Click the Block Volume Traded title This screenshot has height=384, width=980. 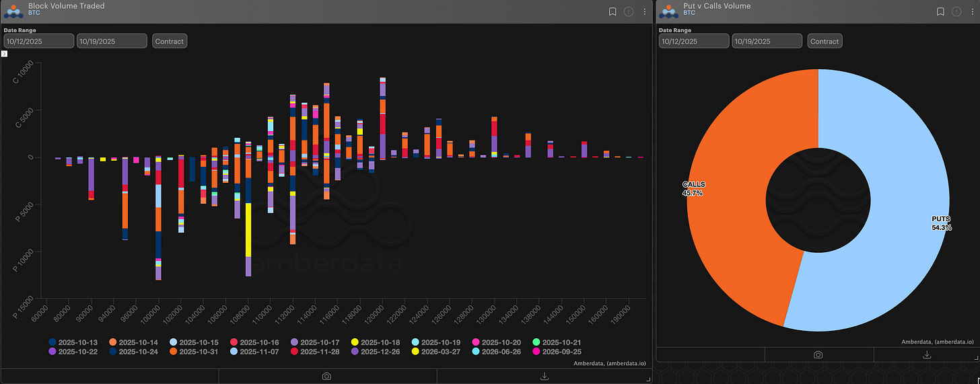click(x=66, y=6)
